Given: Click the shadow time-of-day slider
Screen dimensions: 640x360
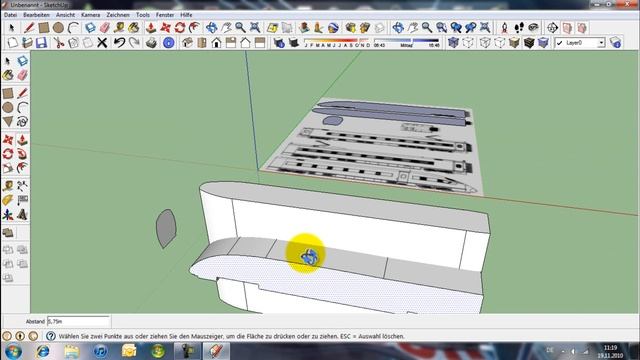Looking at the screenshot, I should [407, 41].
